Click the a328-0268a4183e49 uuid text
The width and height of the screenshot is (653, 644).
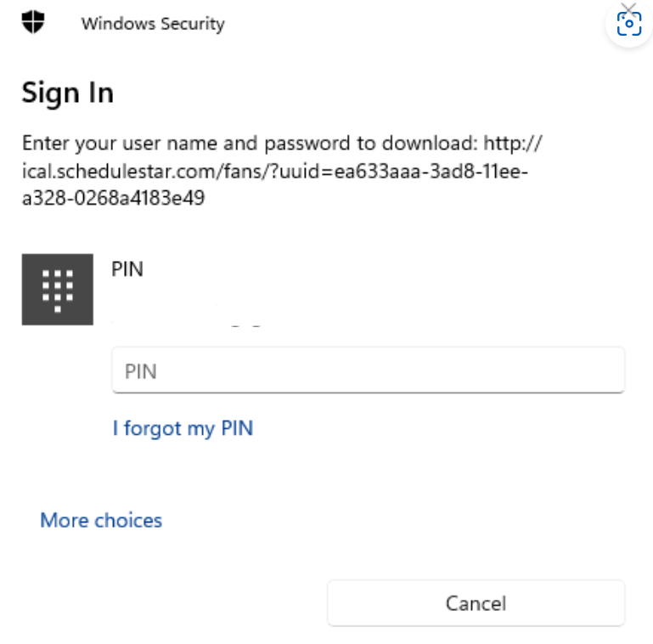(113, 198)
